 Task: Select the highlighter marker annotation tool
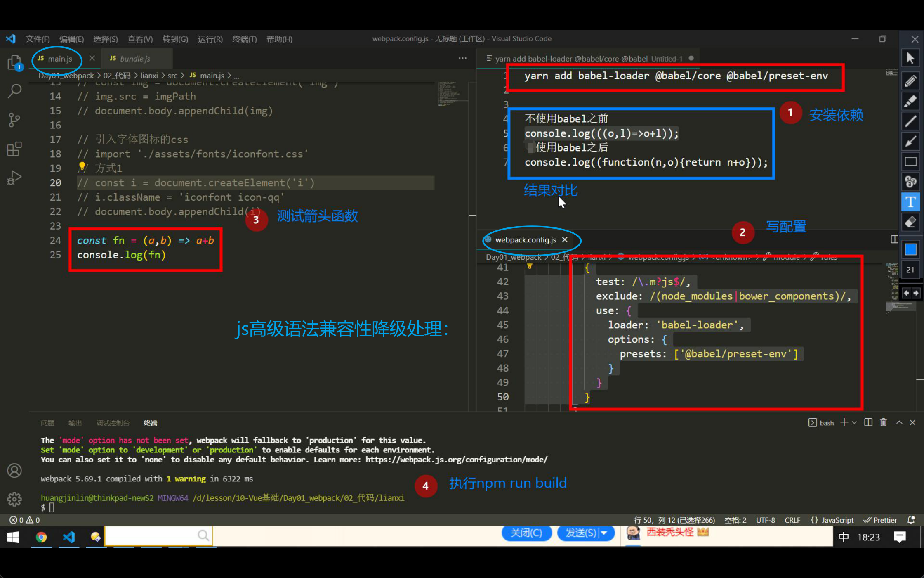click(x=910, y=101)
